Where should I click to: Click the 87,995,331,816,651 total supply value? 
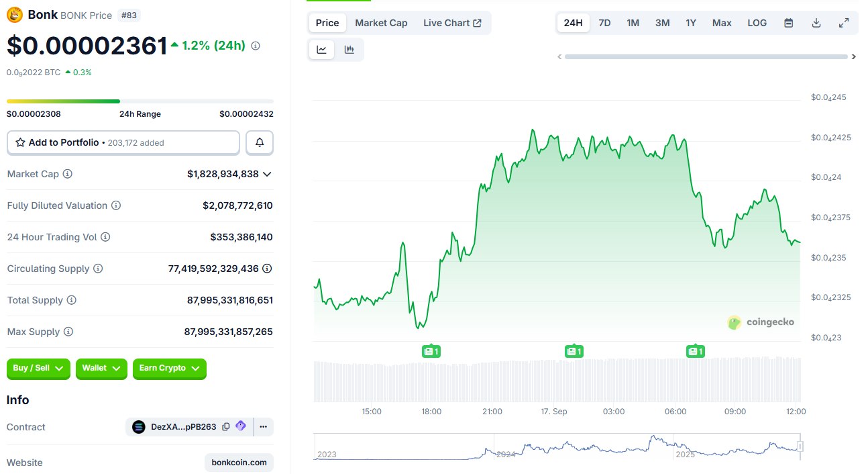pos(230,300)
